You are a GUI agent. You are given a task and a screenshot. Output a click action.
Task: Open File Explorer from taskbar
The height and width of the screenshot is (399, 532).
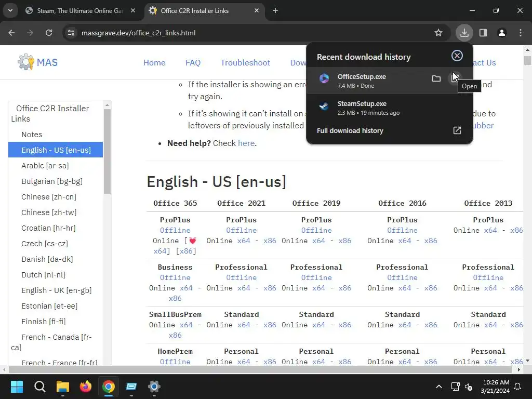[63, 387]
